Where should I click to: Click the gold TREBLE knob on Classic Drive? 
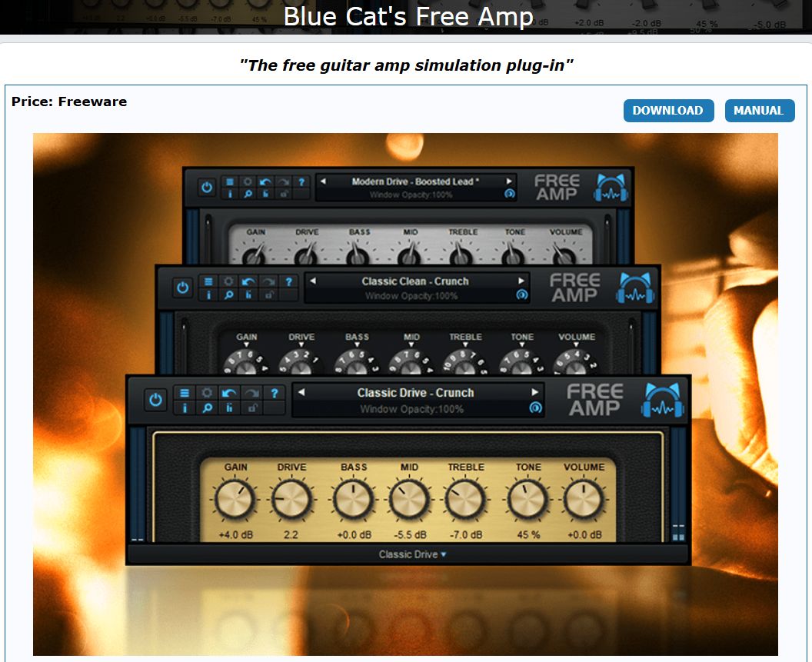click(465, 500)
